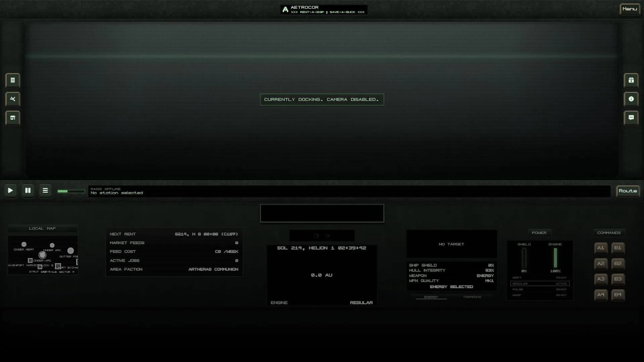644x362 pixels.
Task: Open the clipboard icon on the left sidebar
Action: click(x=13, y=80)
